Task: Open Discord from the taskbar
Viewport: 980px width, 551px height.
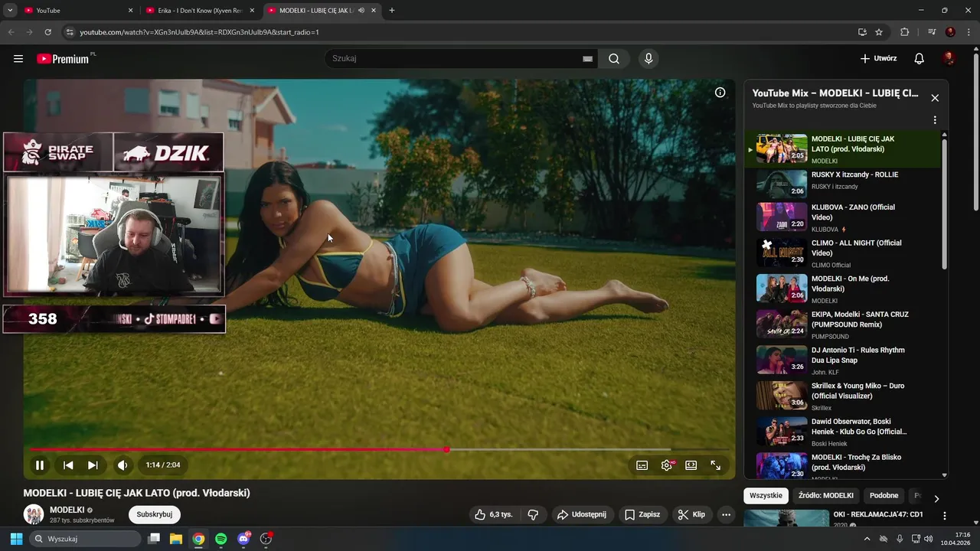Action: pos(243,539)
